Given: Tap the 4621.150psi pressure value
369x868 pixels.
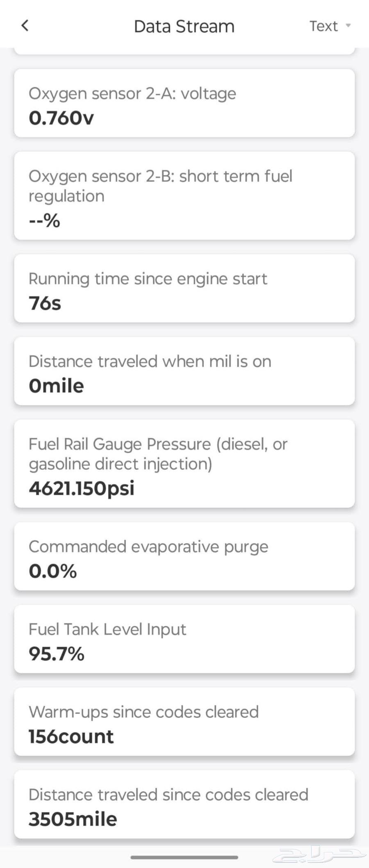Looking at the screenshot, I should [82, 489].
